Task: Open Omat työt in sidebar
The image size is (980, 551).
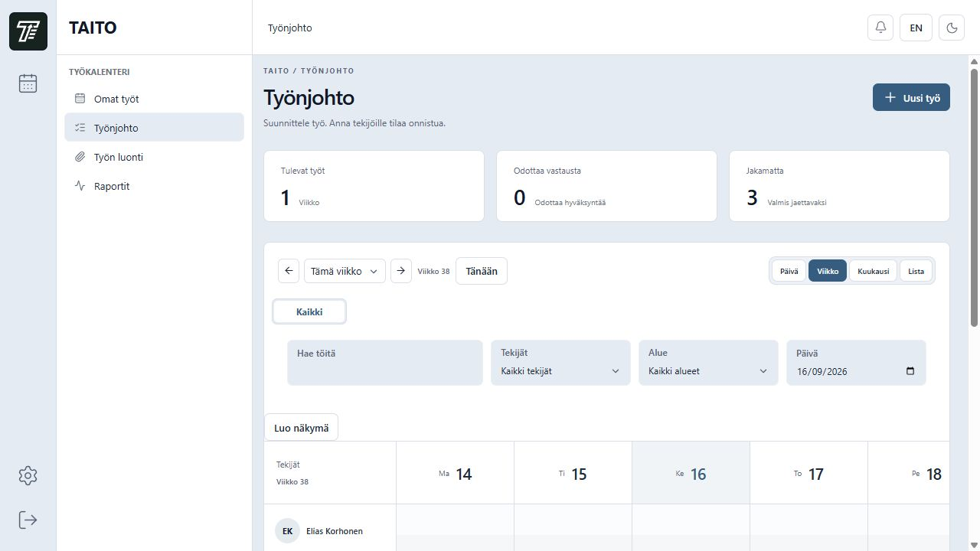Action: (154, 99)
